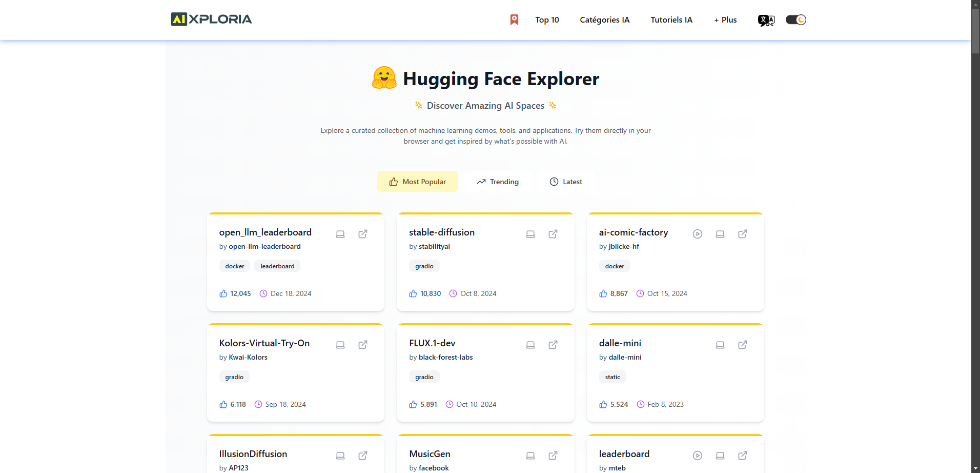Image resolution: width=980 pixels, height=473 pixels.
Task: Open stable-diffusion via external link icon
Action: point(553,234)
